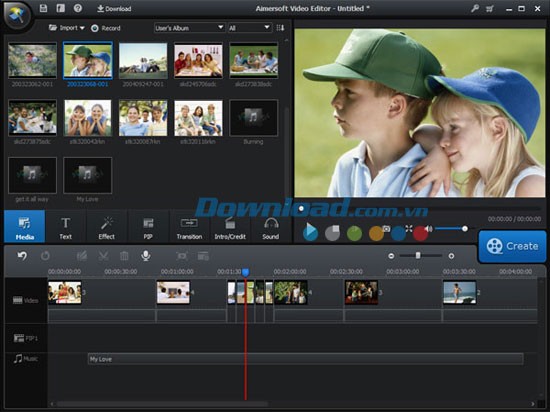
Task: Mute using the speaker volume icon
Action: coord(429,229)
